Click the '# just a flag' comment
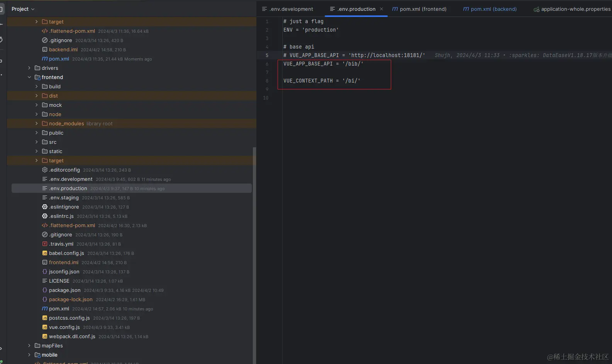Screen dimensions: 612x364 pyautogui.click(x=303, y=21)
